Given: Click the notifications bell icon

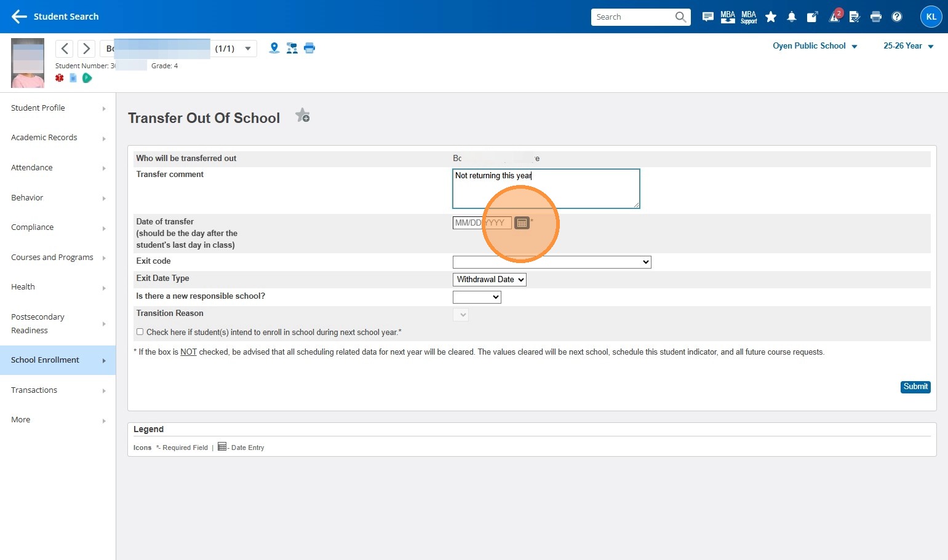Looking at the screenshot, I should 792,17.
